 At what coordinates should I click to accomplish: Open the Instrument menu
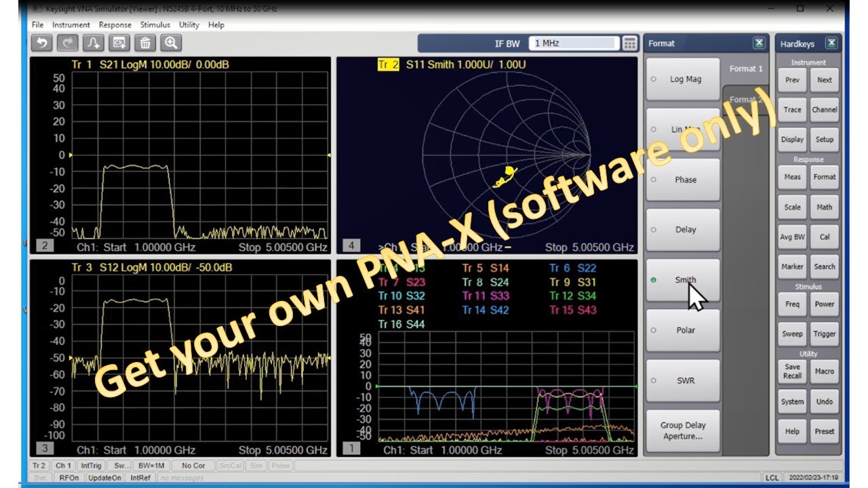click(x=71, y=24)
